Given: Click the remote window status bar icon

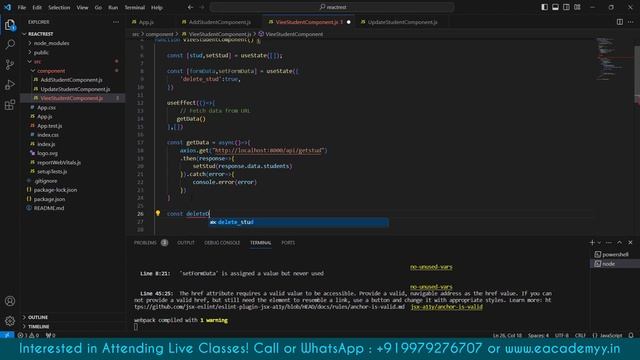Looking at the screenshot, I should (7, 335).
